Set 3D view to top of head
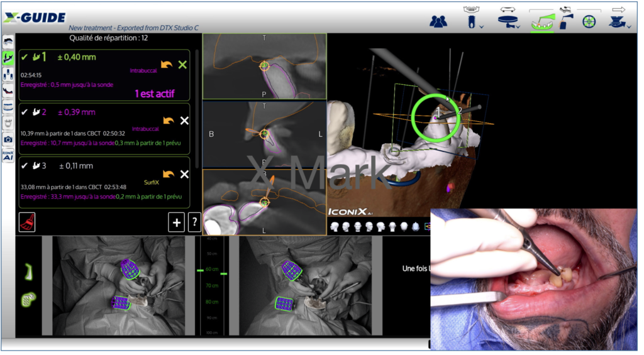This screenshot has height=355, width=644. pyautogui.click(x=404, y=227)
